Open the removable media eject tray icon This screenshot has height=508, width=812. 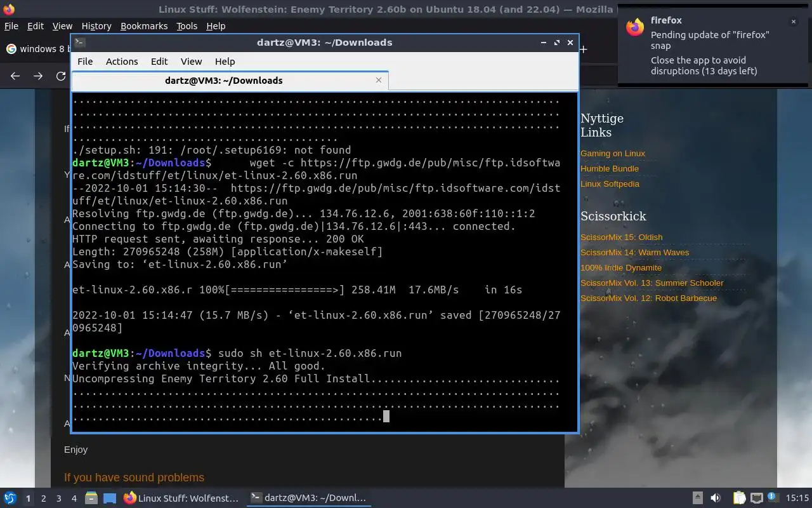pos(698,498)
